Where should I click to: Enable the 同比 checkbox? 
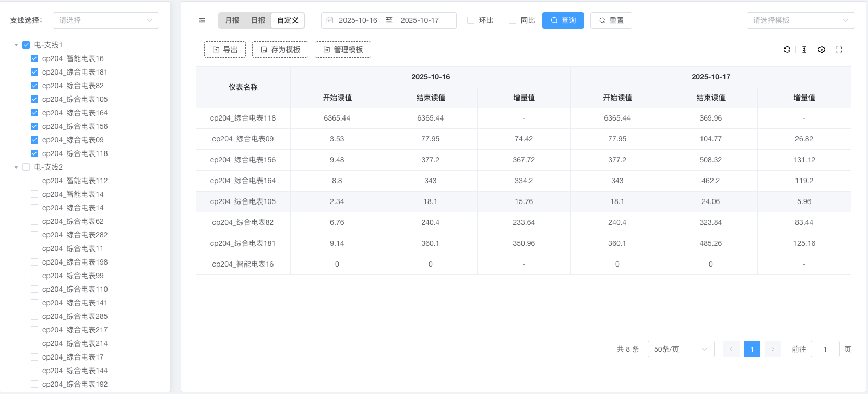[x=513, y=20]
